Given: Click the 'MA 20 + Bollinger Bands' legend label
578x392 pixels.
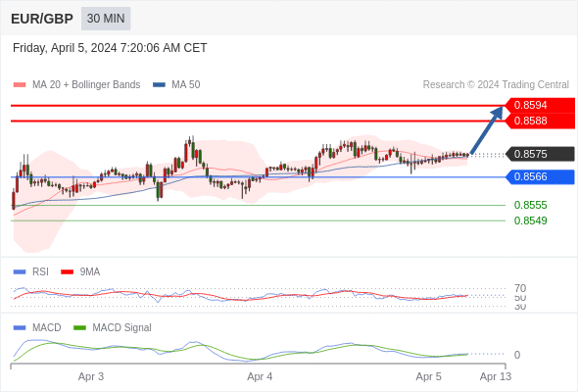Looking at the screenshot, I should [86, 85].
